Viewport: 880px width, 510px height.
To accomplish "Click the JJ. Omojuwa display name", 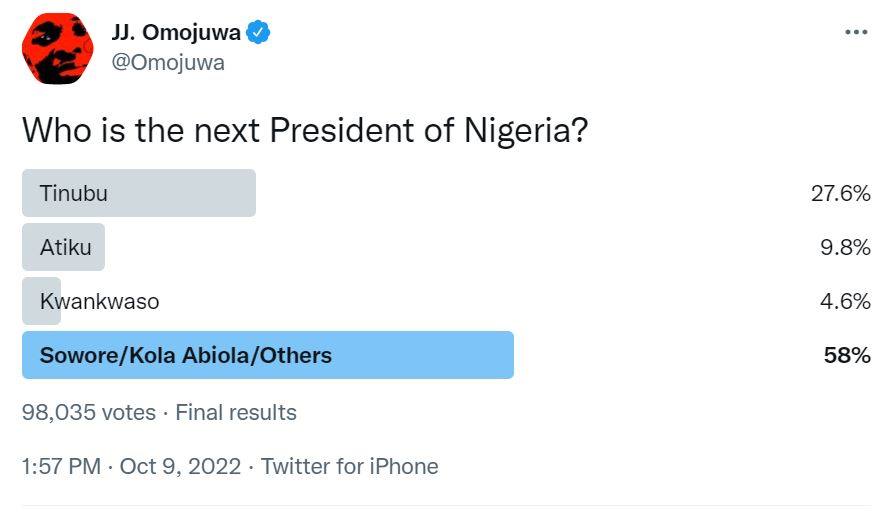I will click(176, 33).
